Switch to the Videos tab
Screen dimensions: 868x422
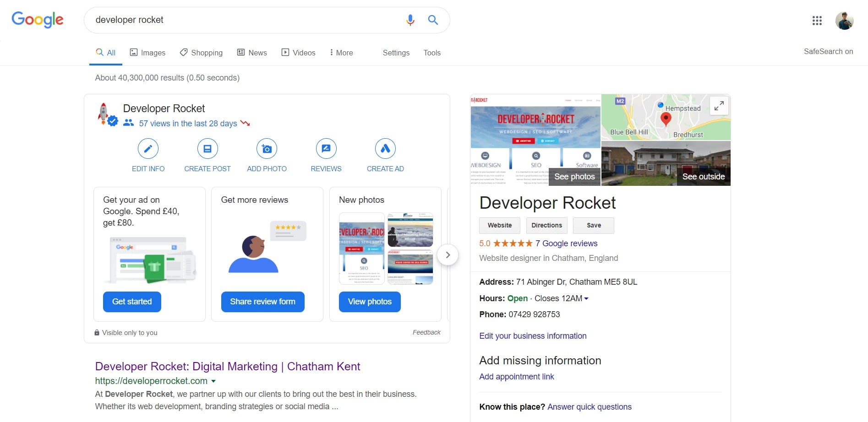298,53
